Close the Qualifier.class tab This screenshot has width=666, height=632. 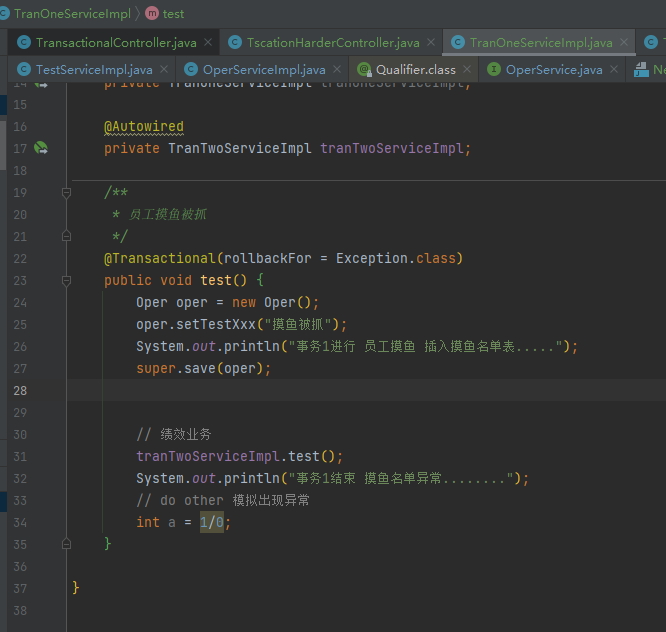click(467, 69)
